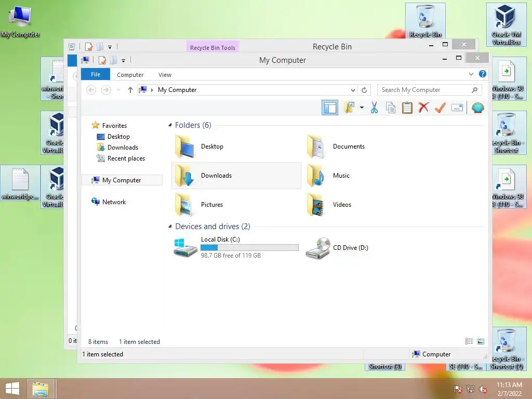Expand the folder options dropdown arrow

pos(362,108)
